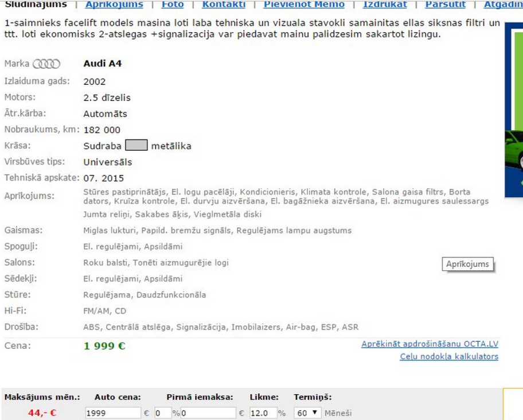This screenshot has width=523, height=420.
Task: Click the inspection date '07. 2015'
Action: (x=104, y=178)
